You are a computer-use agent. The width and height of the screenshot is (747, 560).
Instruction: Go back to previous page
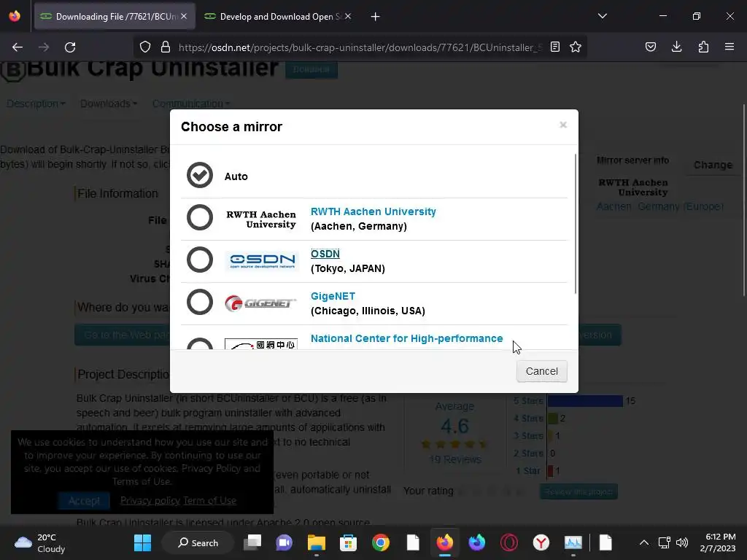pos(18,47)
